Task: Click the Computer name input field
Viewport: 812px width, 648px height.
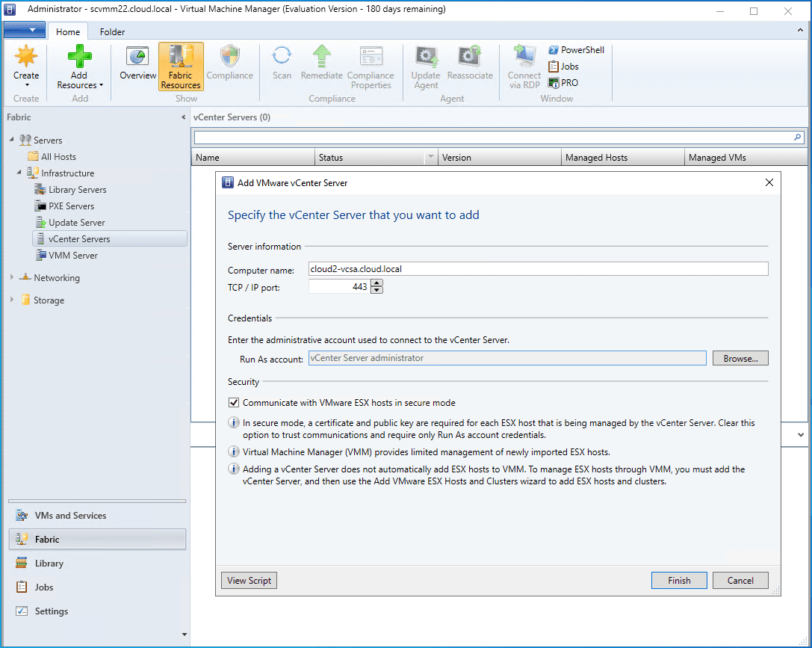Action: (538, 269)
